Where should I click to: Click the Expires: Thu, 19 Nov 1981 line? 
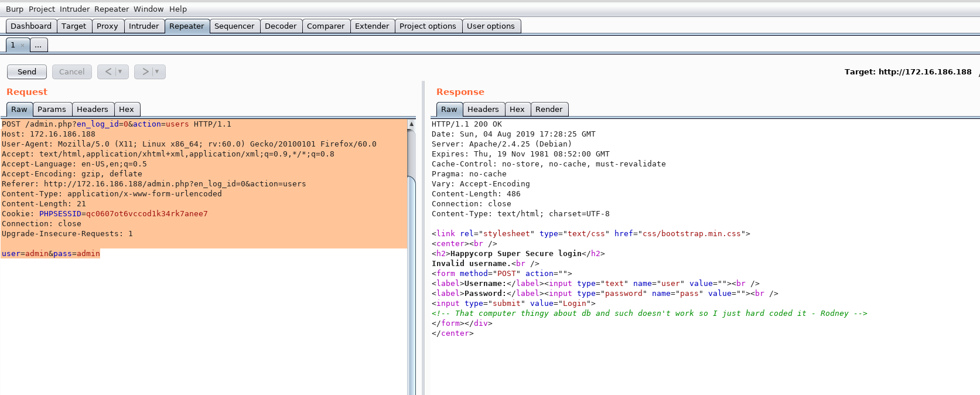(x=521, y=154)
